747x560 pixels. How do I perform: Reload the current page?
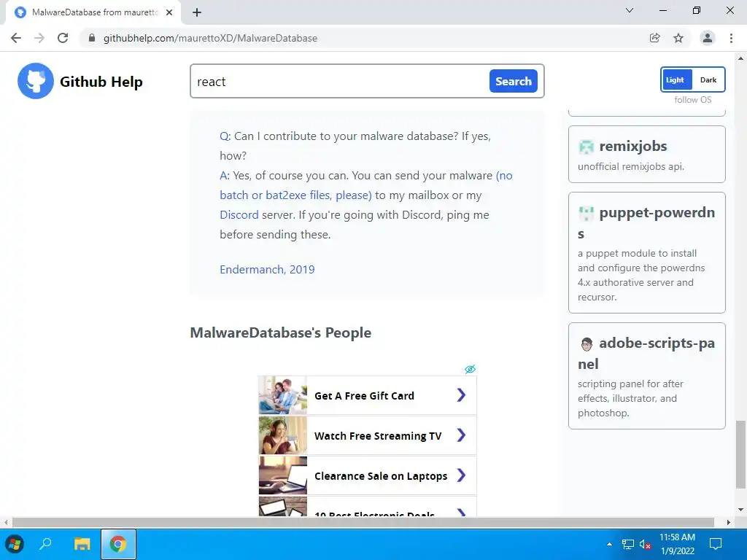click(63, 38)
